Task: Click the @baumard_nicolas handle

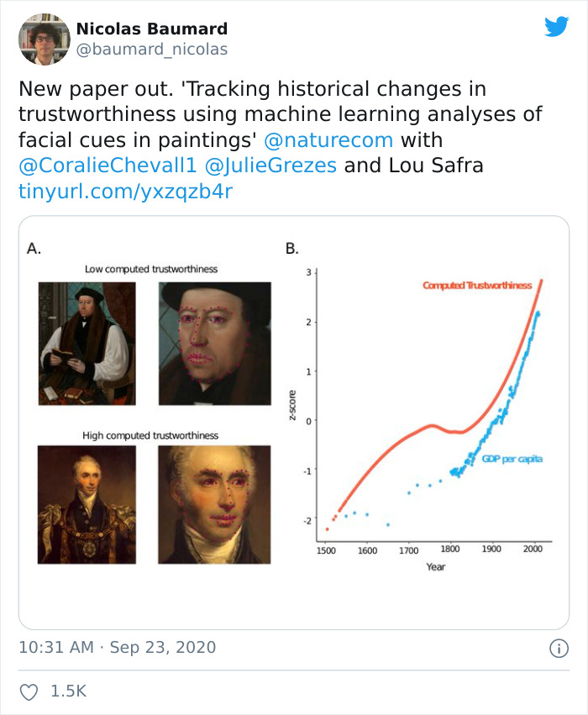Action: [x=154, y=49]
